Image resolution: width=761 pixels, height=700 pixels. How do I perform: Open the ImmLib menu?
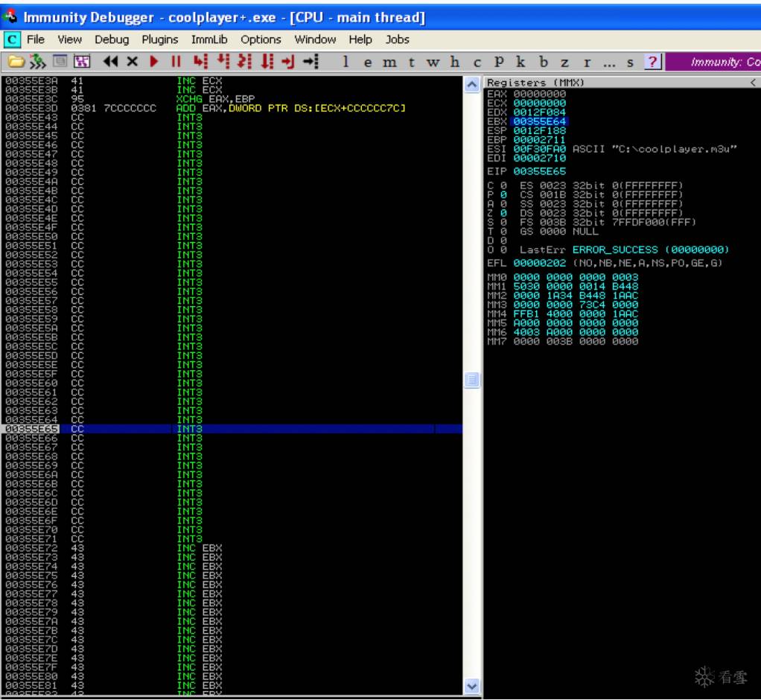pyautogui.click(x=209, y=39)
